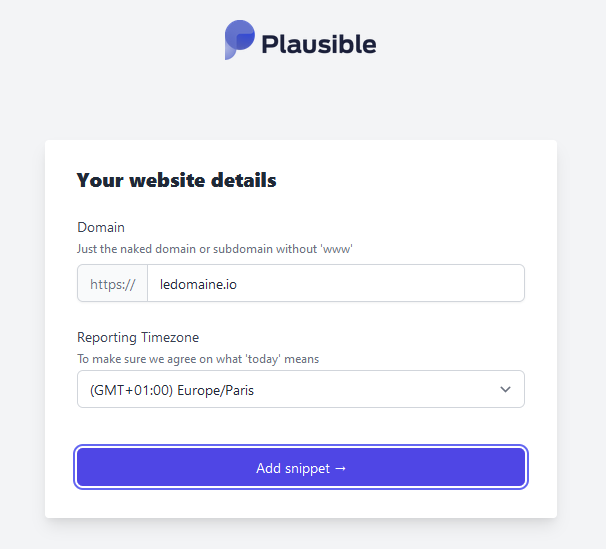Viewport: 606px width, 549px height.
Task: Click the Plausible logo icon
Action: [239, 40]
